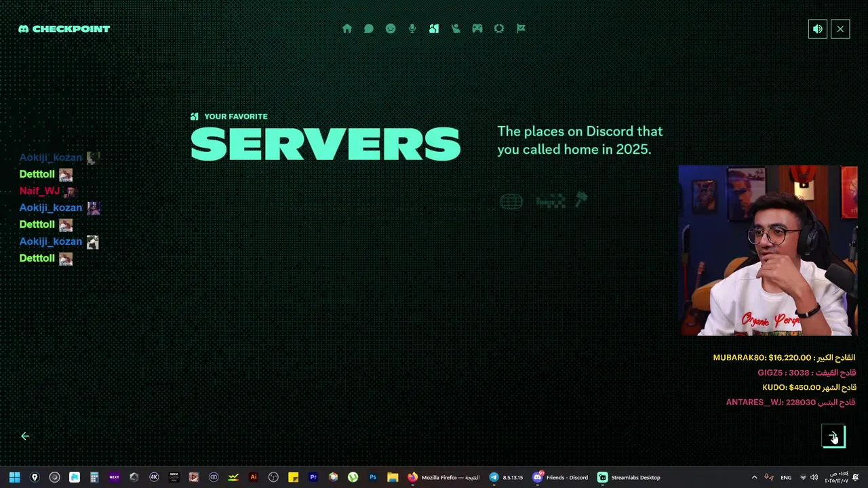Go back with the left arrow
Screen dimensions: 868x488
pyautogui.click(x=25, y=436)
